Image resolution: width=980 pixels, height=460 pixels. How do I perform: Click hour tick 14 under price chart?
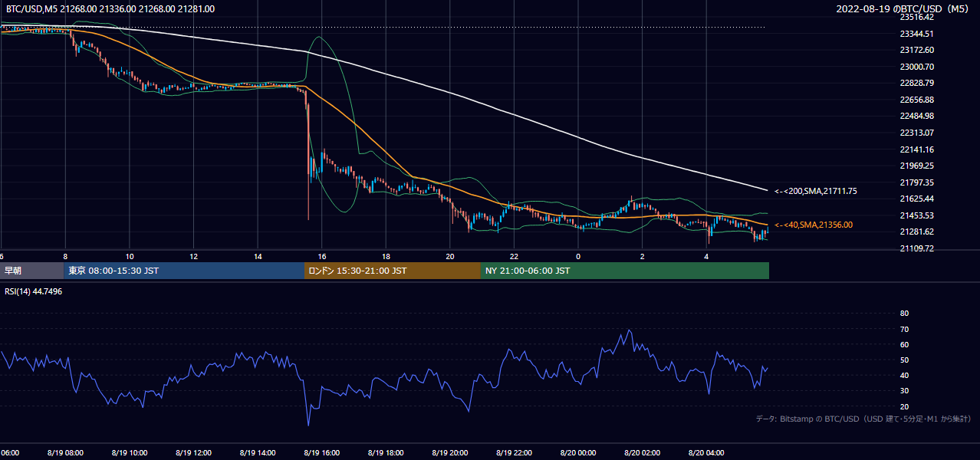(258, 256)
